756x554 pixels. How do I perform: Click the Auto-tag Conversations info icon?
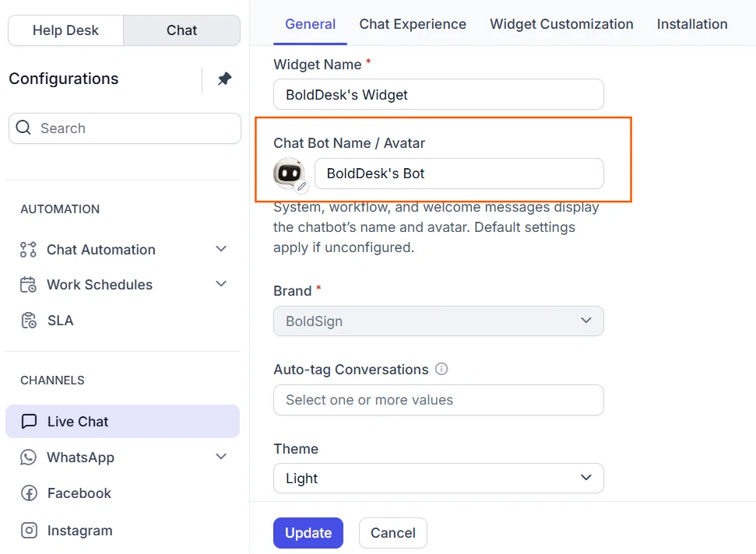(x=441, y=369)
